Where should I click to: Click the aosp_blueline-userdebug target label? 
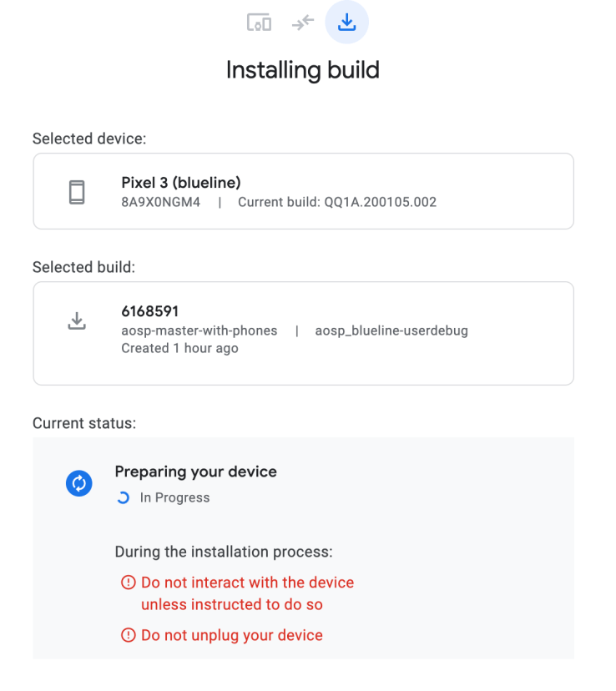[x=391, y=330]
